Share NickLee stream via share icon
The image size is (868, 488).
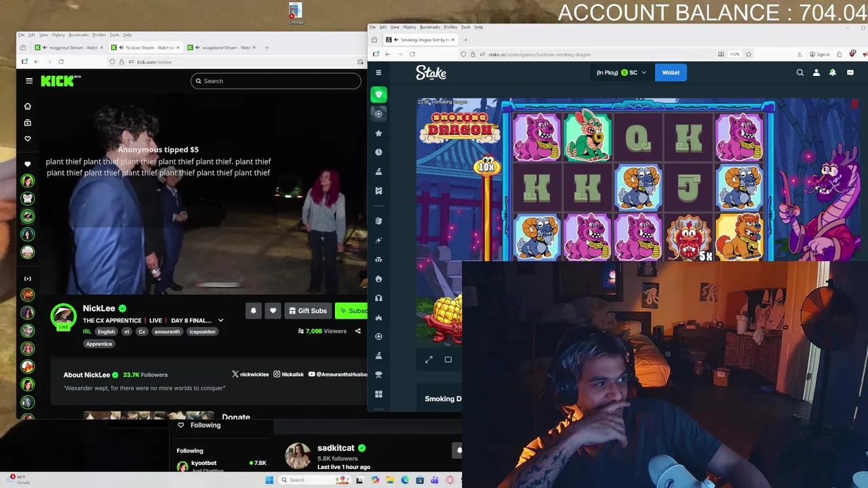[358, 331]
